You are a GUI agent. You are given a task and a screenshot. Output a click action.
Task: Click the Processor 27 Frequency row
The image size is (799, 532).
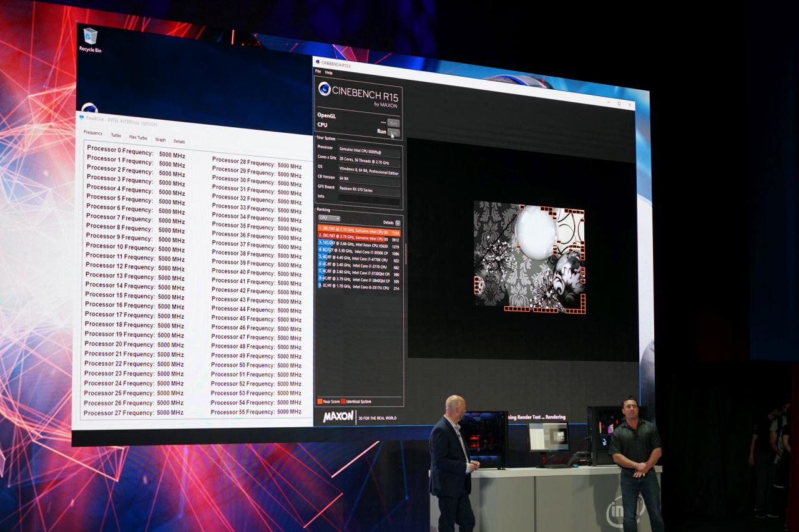pyautogui.click(x=134, y=412)
